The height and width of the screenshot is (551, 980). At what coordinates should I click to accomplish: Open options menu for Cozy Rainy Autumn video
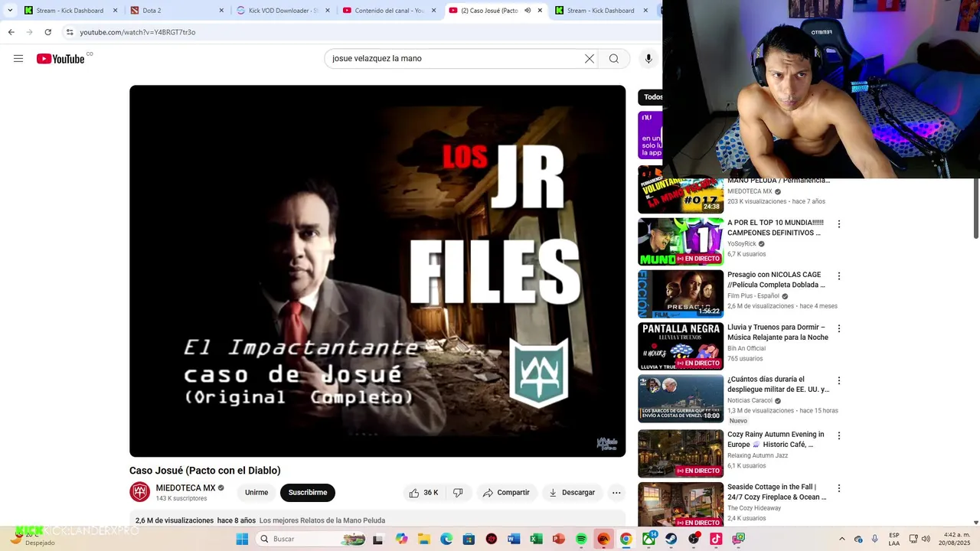point(839,435)
